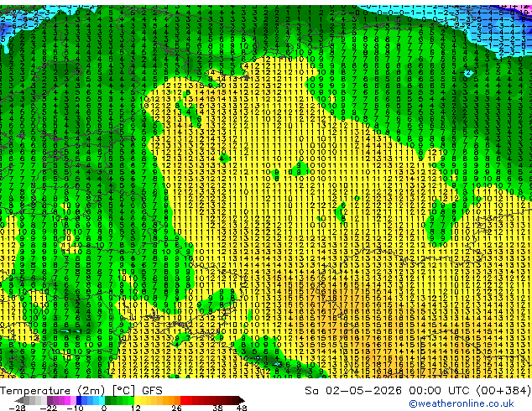
Task: Click the -10 label under the color scale
Action: click(x=75, y=408)
